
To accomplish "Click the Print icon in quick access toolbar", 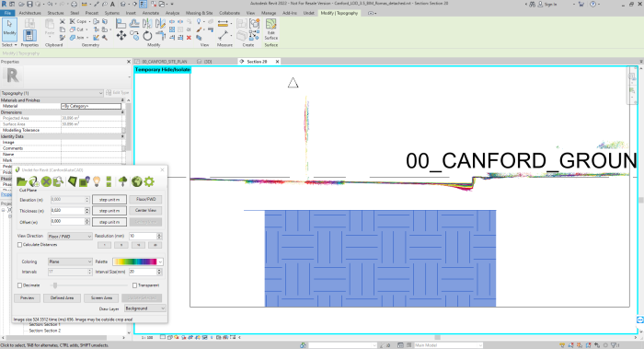I will pos(74,4).
